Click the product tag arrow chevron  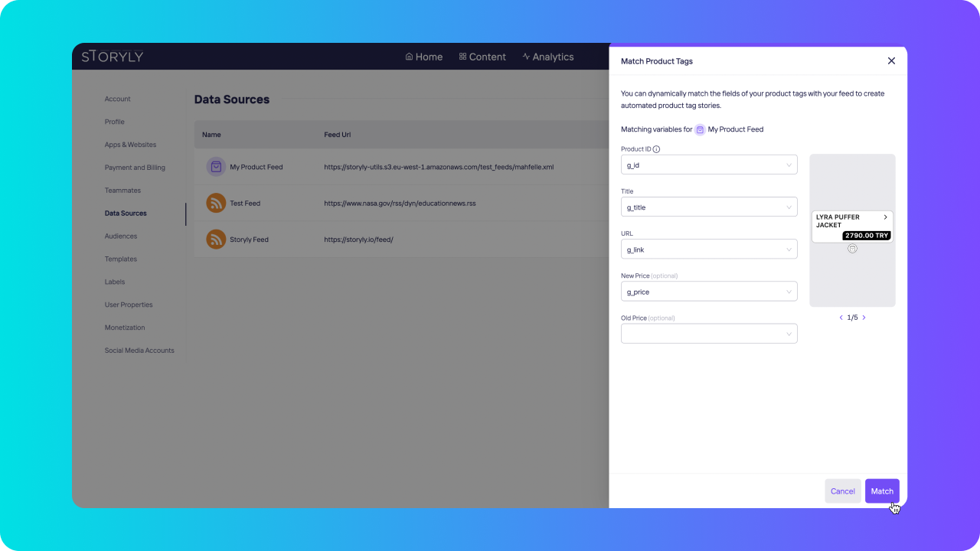point(886,217)
